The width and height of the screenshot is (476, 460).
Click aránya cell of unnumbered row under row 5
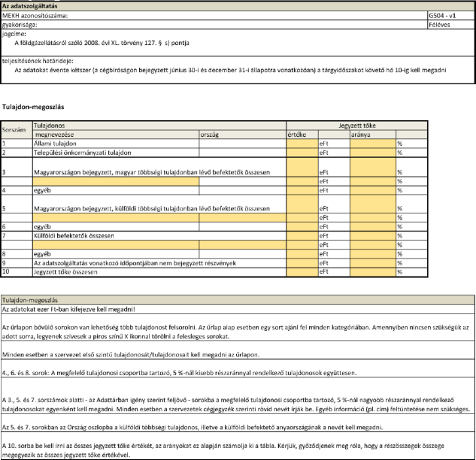coord(373,218)
